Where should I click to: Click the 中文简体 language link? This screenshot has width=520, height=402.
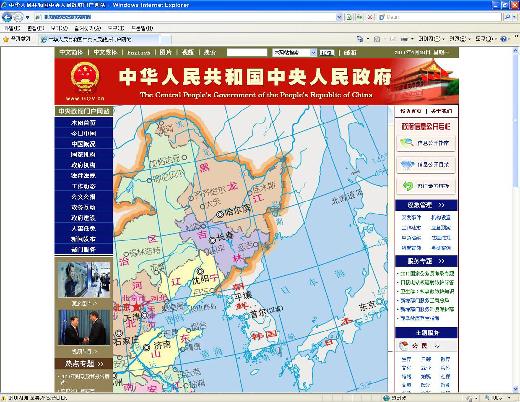click(x=71, y=52)
